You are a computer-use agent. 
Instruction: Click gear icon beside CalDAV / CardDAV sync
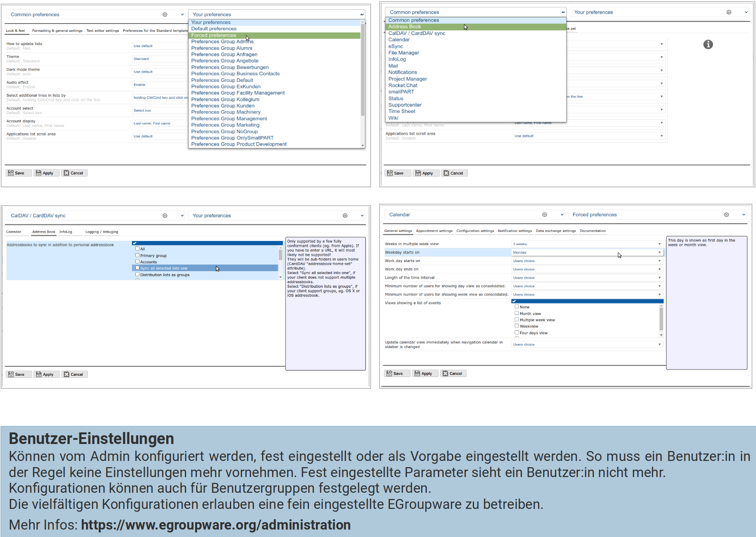(165, 216)
